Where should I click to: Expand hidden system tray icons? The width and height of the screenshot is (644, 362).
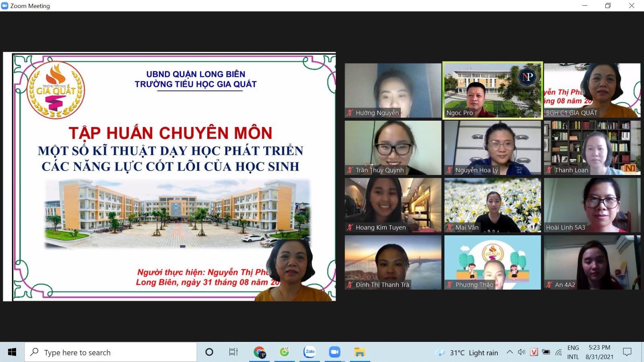point(510,352)
